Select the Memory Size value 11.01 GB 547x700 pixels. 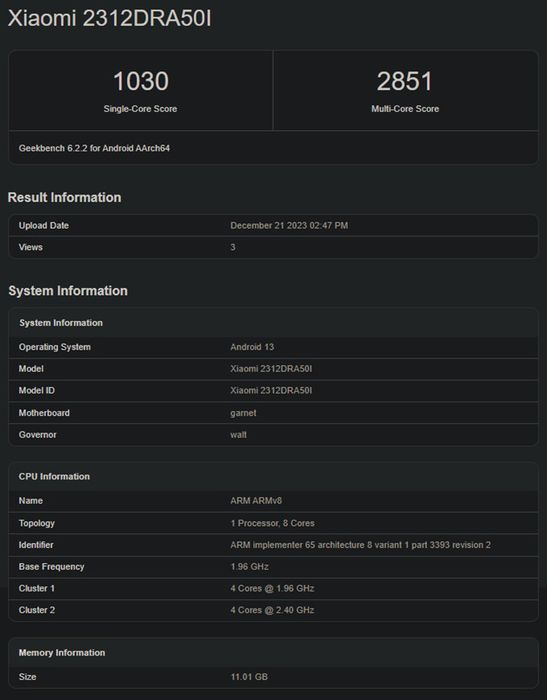click(x=249, y=677)
